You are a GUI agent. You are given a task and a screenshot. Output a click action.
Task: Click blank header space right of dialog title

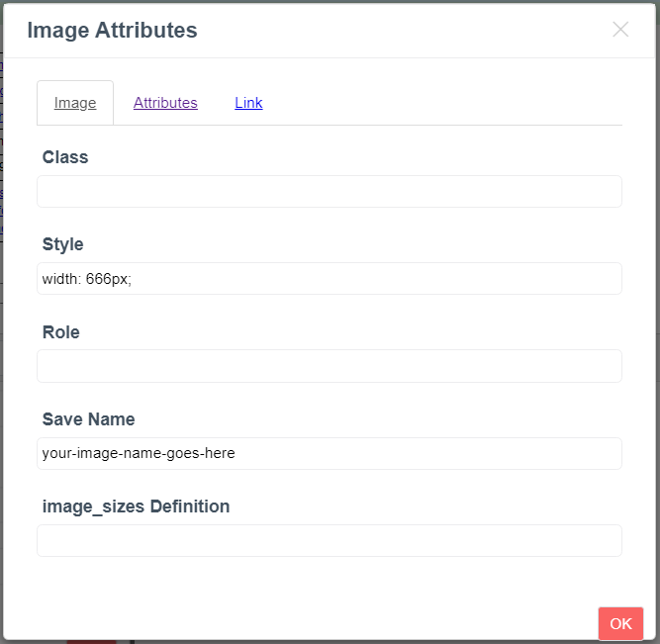396,31
